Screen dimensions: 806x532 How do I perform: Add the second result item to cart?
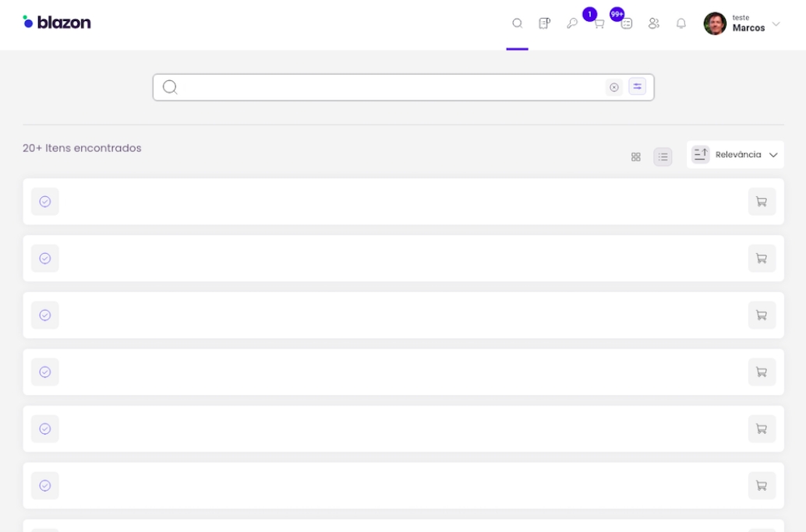(762, 259)
